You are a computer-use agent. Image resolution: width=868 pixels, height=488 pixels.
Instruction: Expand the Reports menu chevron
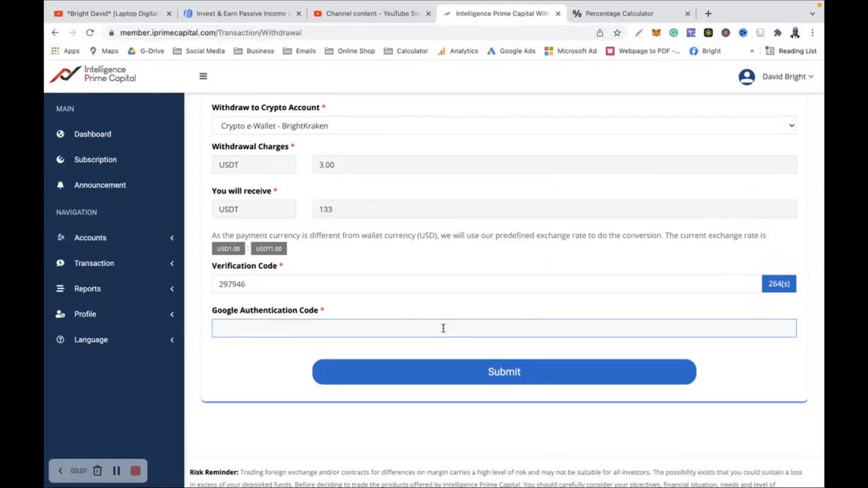172,289
